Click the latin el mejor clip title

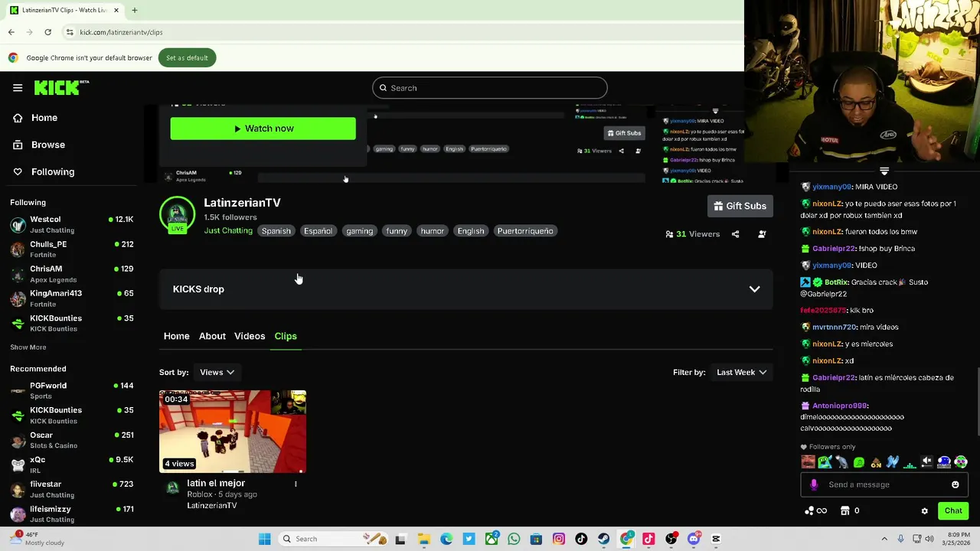(216, 483)
